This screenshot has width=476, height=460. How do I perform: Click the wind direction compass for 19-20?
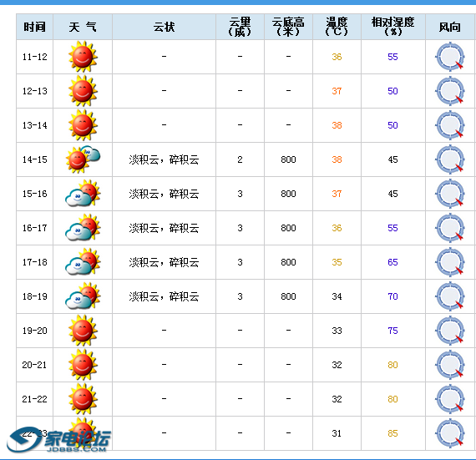coord(450,331)
